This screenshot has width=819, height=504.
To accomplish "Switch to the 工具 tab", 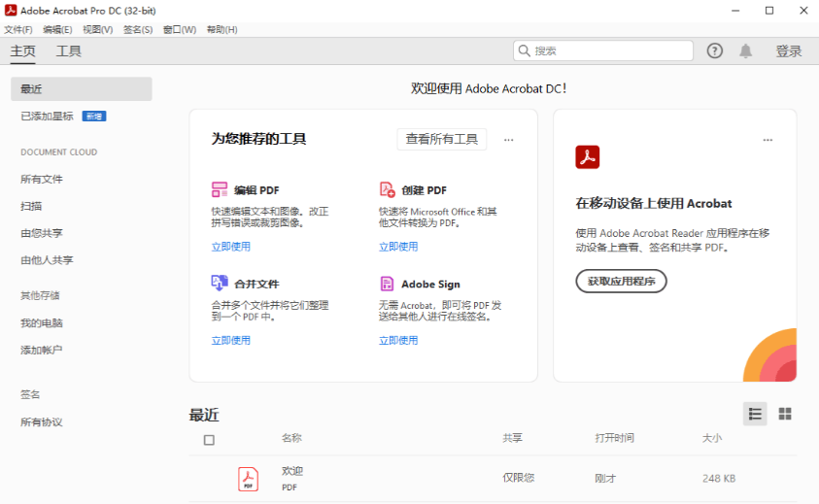I will (x=69, y=51).
